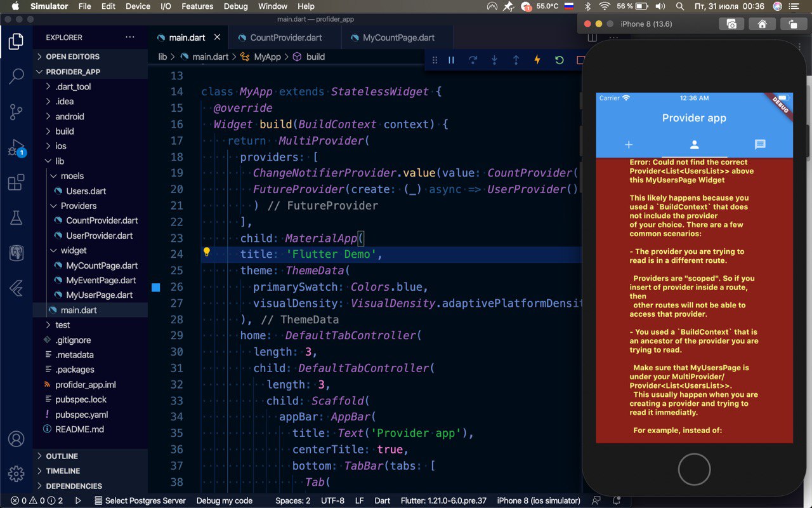Click Select Postgres Server in status bar
Image resolution: width=812 pixels, height=508 pixels.
click(139, 500)
